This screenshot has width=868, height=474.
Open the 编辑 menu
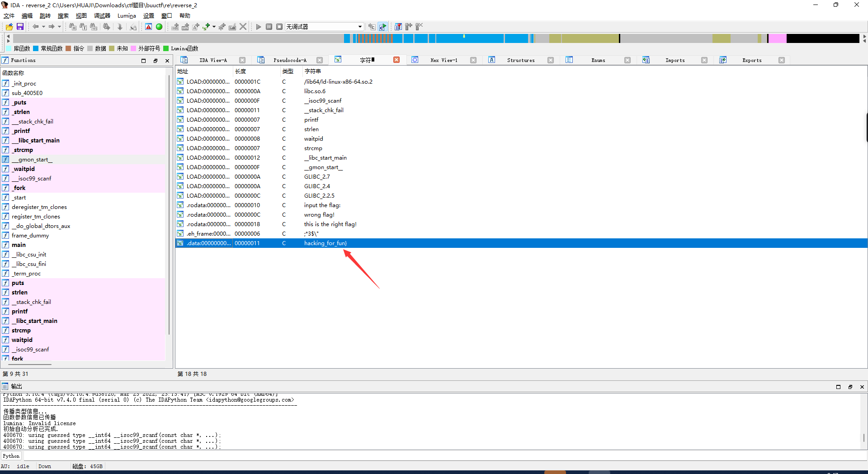(x=27, y=15)
